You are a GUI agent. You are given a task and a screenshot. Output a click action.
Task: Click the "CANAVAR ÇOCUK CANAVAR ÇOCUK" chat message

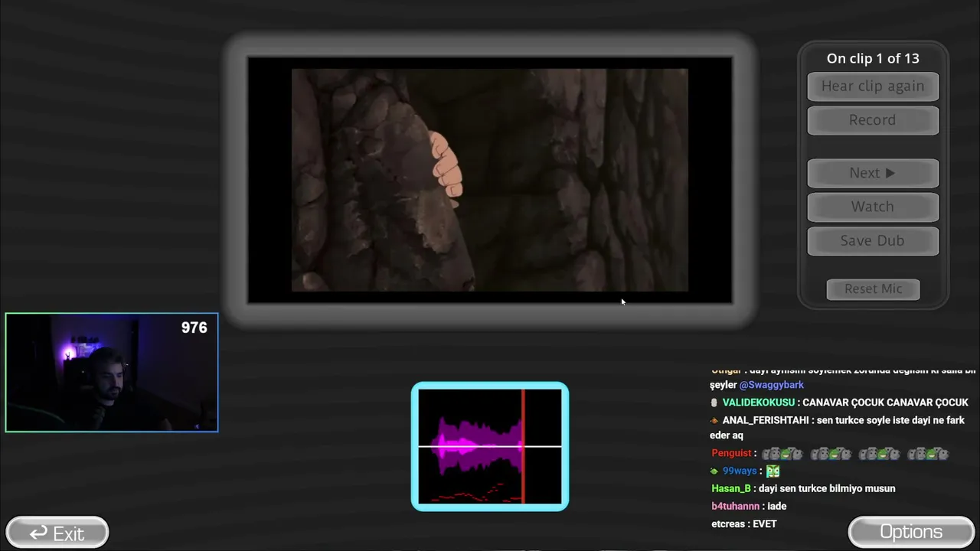point(886,403)
